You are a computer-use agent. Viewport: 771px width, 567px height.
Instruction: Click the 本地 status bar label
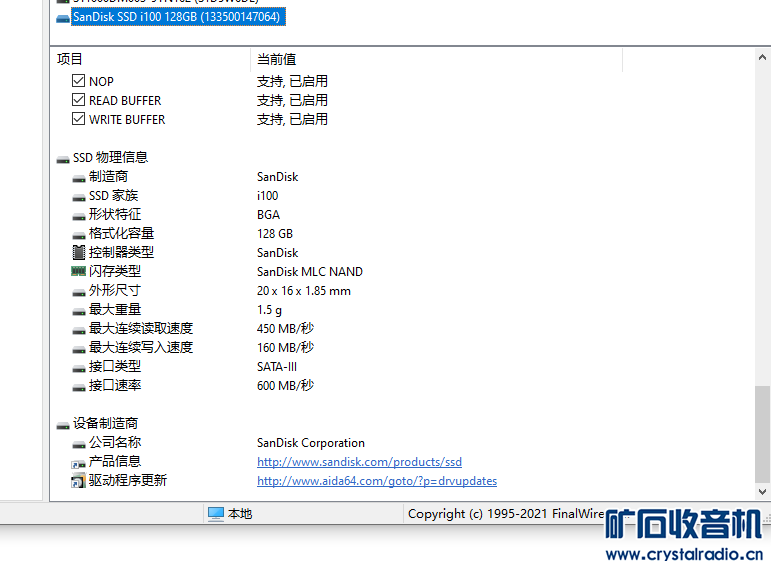pyautogui.click(x=240, y=514)
